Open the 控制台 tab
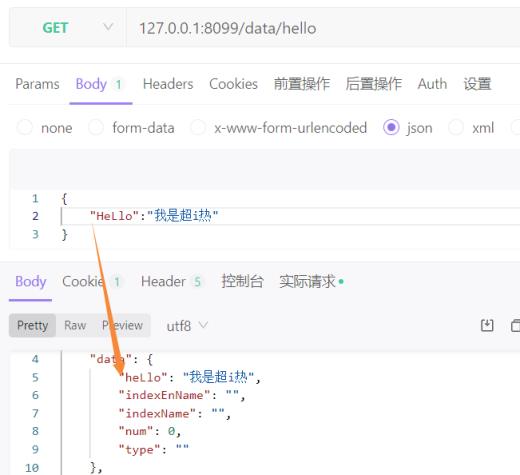520x475 pixels. [x=243, y=282]
